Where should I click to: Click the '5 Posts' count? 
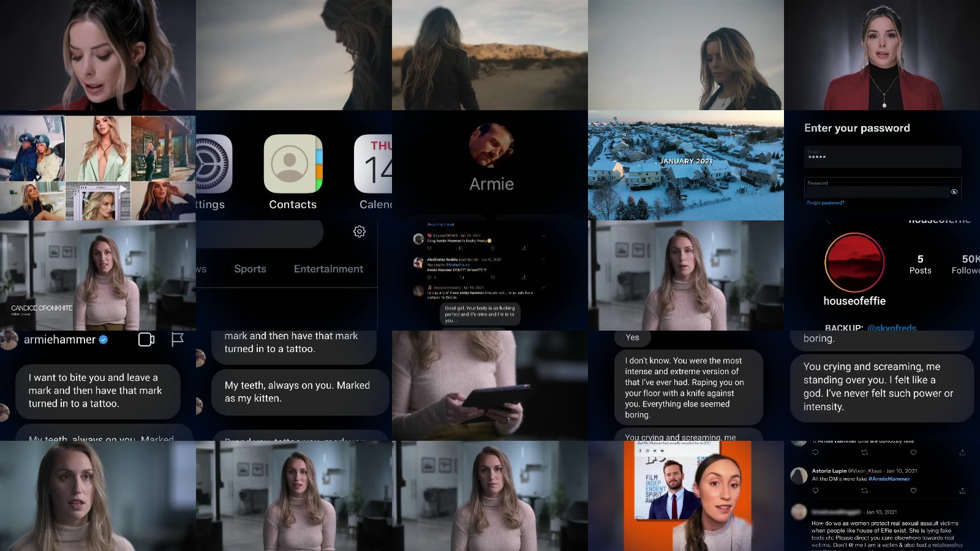[x=920, y=264]
